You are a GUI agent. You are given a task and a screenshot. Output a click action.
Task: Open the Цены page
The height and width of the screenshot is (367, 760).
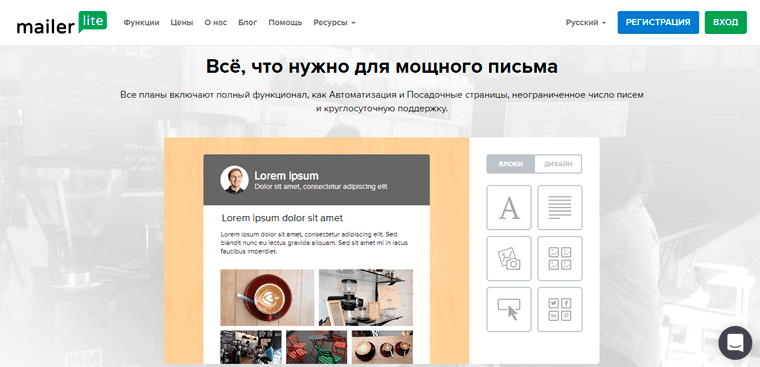pyautogui.click(x=182, y=22)
